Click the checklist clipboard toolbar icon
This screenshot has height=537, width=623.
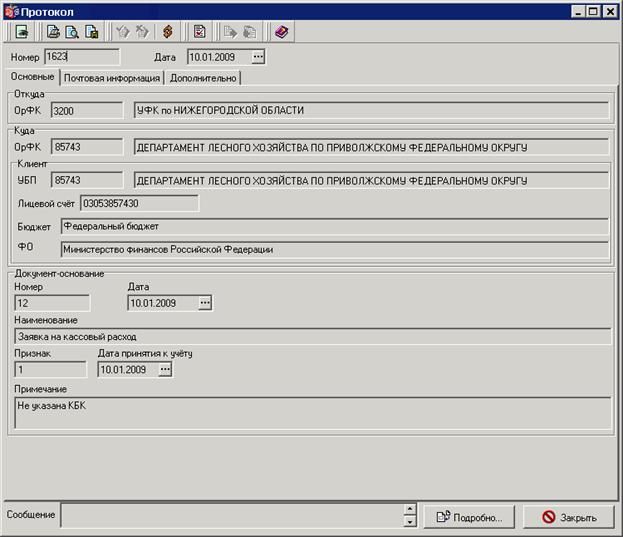[x=199, y=32]
